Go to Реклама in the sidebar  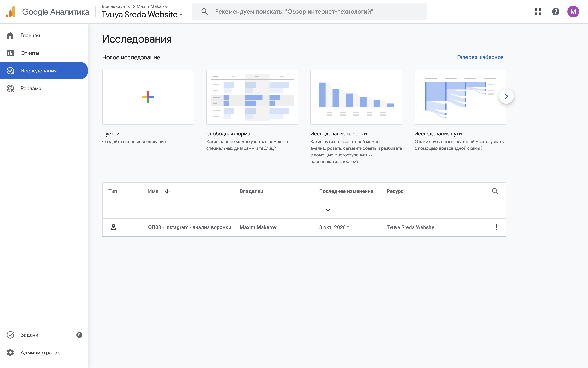pos(44,88)
